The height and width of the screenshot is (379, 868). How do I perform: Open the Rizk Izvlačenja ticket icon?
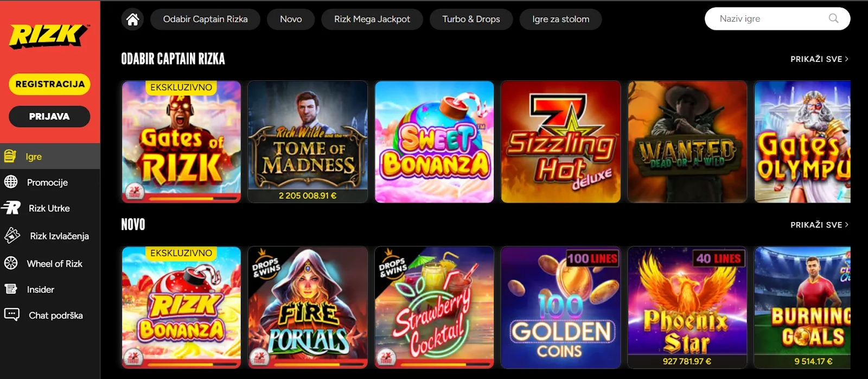click(12, 236)
